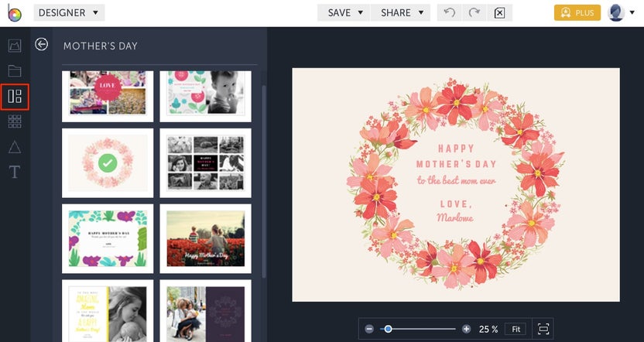644x342 pixels.
Task: Click the 'Marlowe' signature text
Action: (x=455, y=217)
